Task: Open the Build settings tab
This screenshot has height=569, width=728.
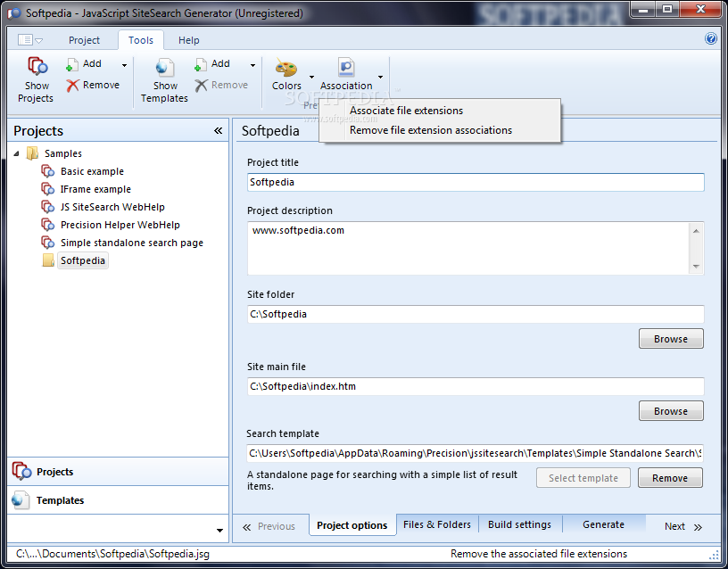Action: (x=519, y=524)
